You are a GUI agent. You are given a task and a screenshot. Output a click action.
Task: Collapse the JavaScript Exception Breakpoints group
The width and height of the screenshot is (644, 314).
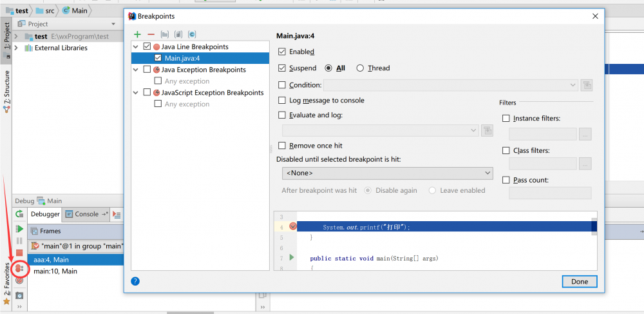(x=135, y=93)
